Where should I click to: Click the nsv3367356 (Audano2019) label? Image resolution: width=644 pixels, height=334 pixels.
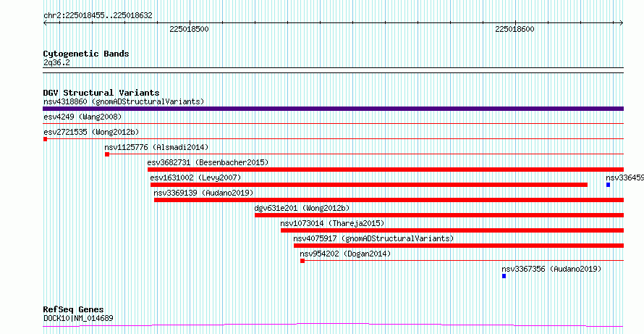point(551,269)
